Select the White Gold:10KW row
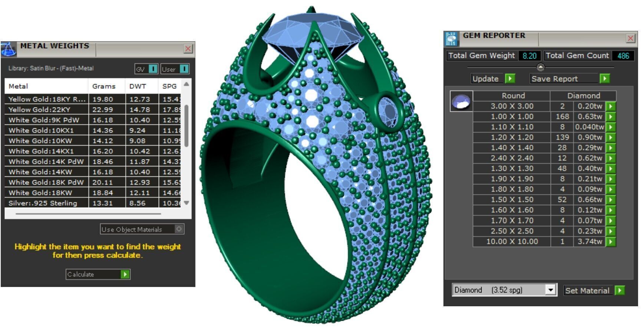 (93, 141)
